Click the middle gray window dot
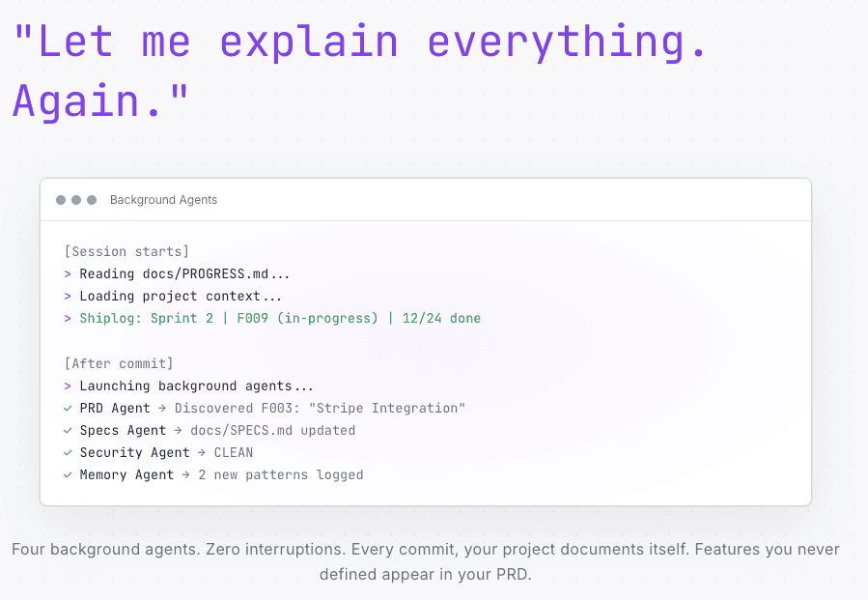This screenshot has width=868, height=600. click(76, 200)
